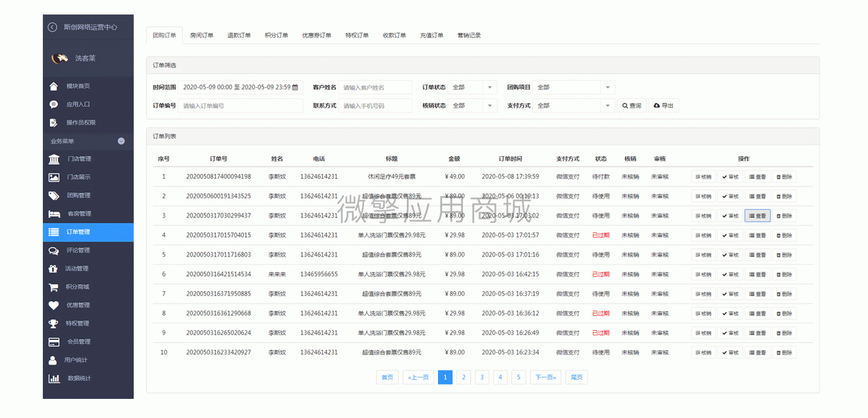This screenshot has width=868, height=418.
Task: Click the 门店管理 bank building icon
Action: click(54, 159)
